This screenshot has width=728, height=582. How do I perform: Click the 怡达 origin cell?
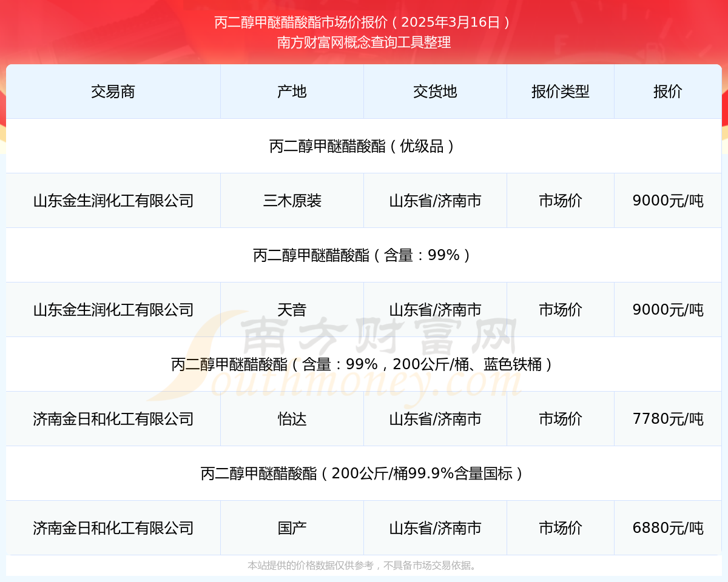click(x=292, y=419)
